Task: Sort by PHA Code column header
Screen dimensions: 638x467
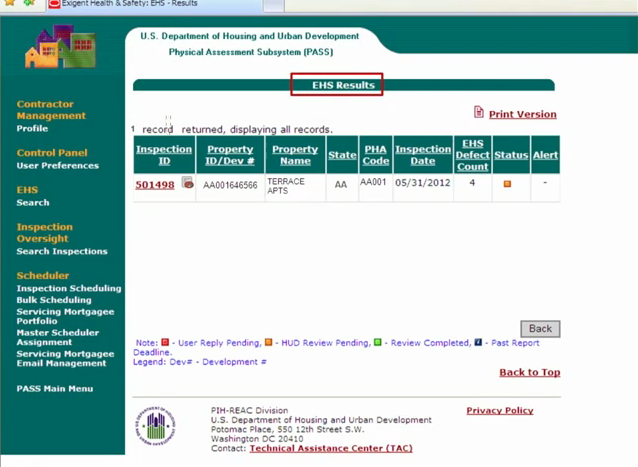Action: coord(376,155)
